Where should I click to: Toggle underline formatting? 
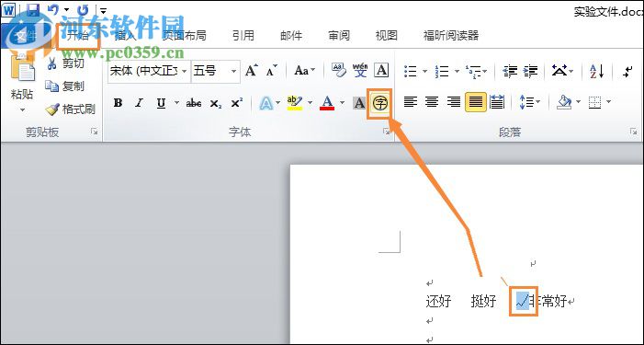pyautogui.click(x=161, y=103)
